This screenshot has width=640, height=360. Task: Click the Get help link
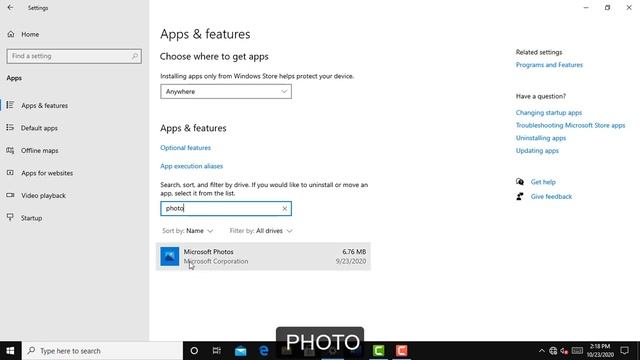coord(543,182)
